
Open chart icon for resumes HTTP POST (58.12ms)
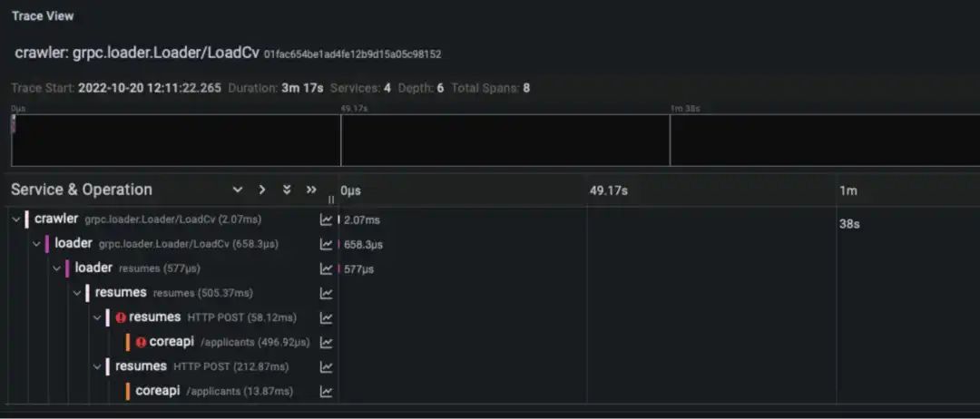(327, 317)
